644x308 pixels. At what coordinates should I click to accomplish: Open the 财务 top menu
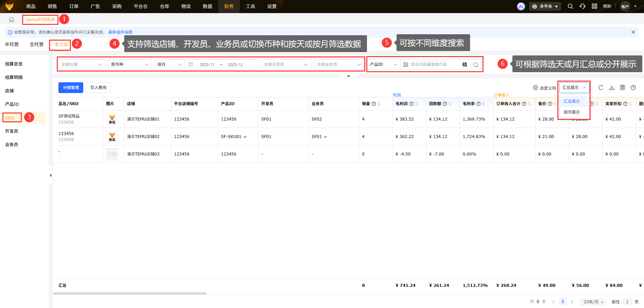click(x=229, y=6)
